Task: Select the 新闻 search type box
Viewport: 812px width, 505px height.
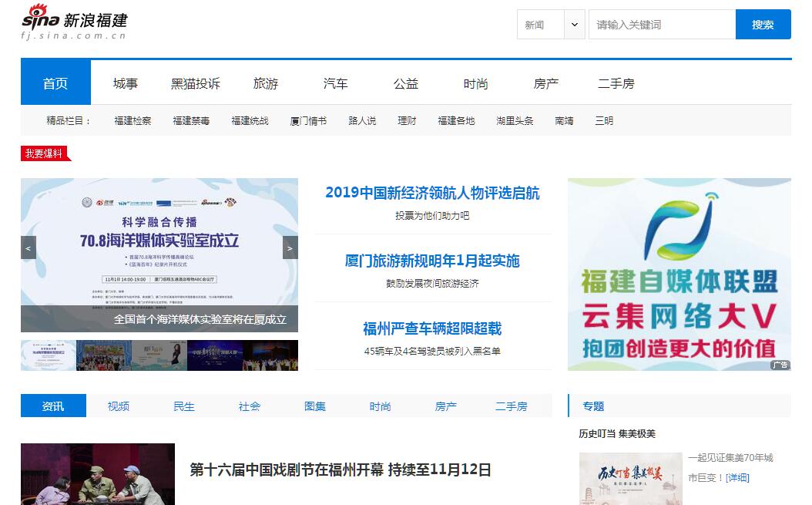Action: click(541, 25)
